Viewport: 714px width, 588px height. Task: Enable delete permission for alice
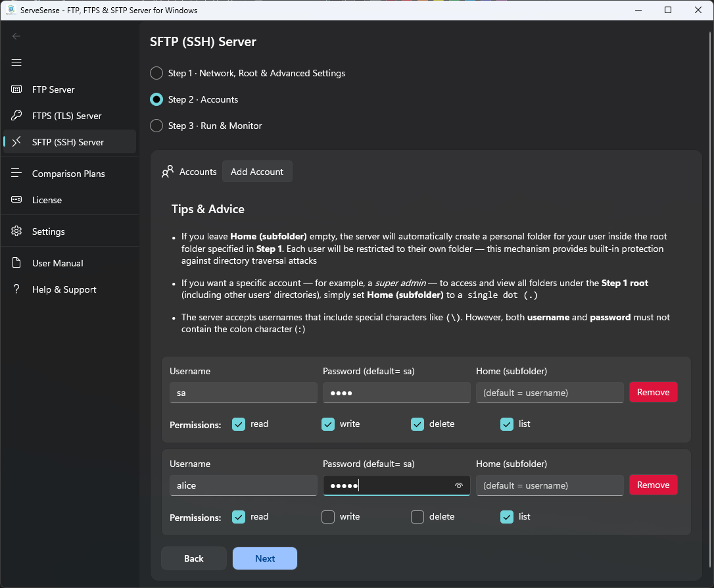coord(417,517)
